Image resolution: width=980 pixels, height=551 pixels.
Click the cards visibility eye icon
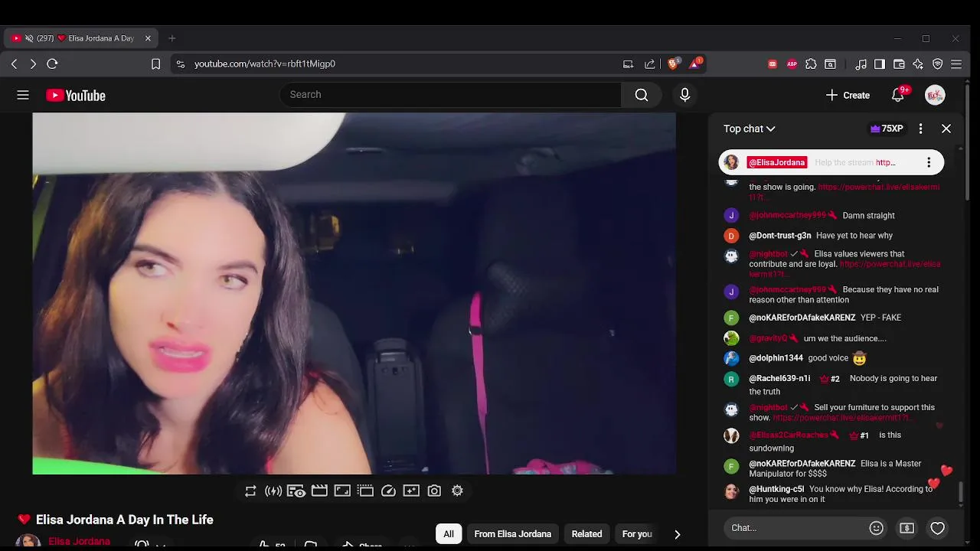(296, 491)
